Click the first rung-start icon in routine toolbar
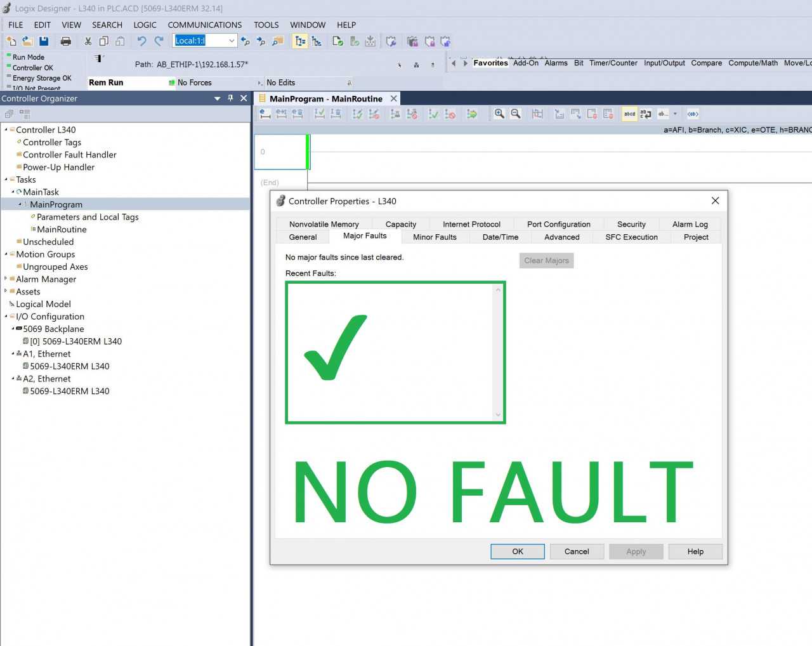The height and width of the screenshot is (646, 812). 265,114
